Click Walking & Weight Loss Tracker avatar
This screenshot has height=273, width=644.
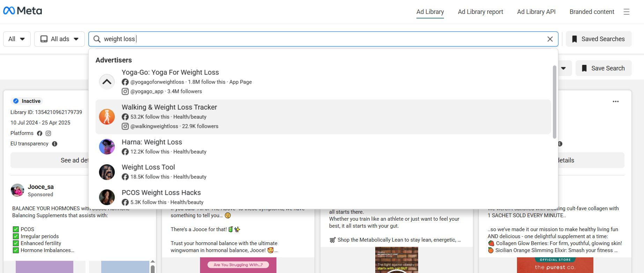(x=107, y=117)
